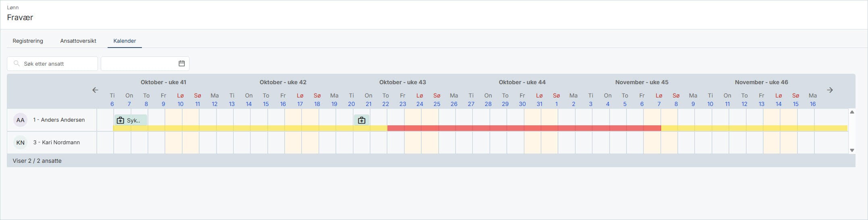Click the Oktober - uke 44 header
Screen dimensions: 868x220
pyautogui.click(x=522, y=82)
